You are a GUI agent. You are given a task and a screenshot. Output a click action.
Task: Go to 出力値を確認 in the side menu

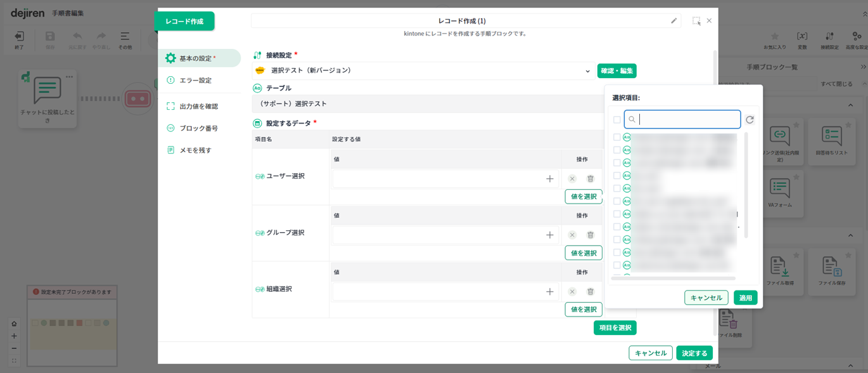pyautogui.click(x=198, y=107)
